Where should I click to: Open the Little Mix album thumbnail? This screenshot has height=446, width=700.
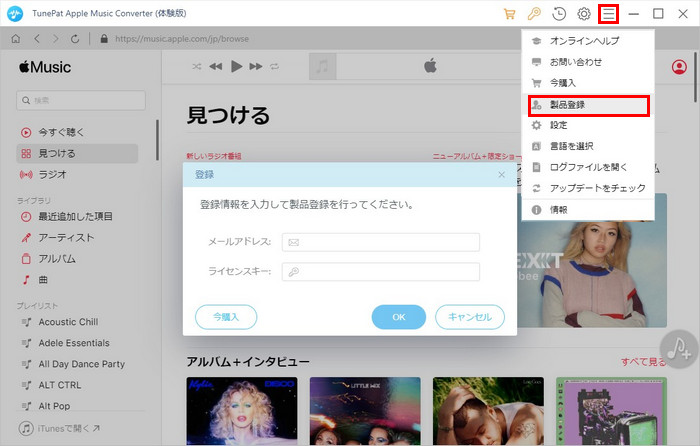[365, 411]
